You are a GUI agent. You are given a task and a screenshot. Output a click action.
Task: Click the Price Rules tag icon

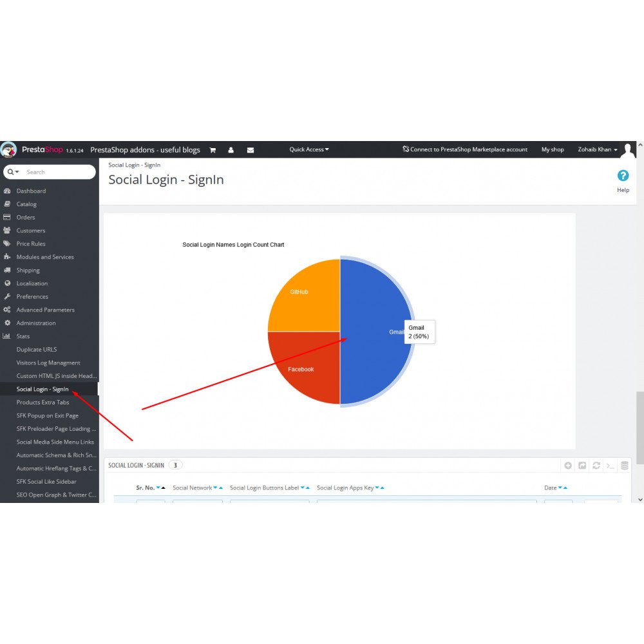coord(7,243)
